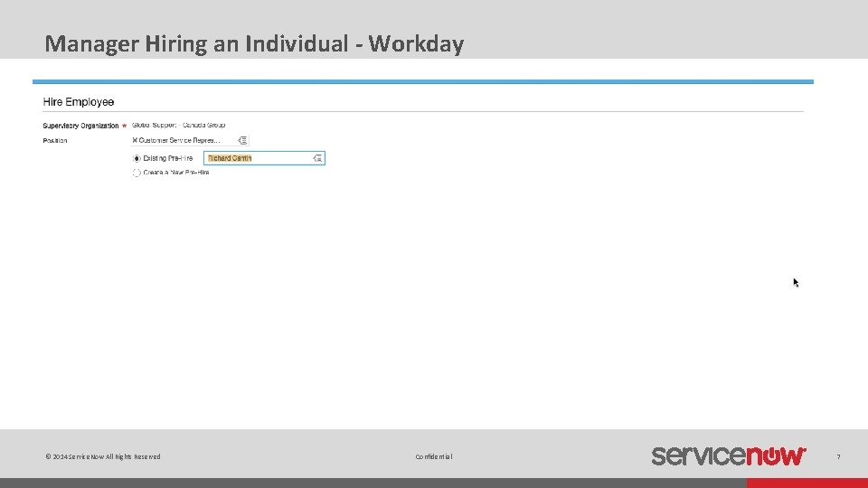This screenshot has width=868, height=488.
Task: Select the Existing Pre-Hire radio button
Action: pos(137,158)
